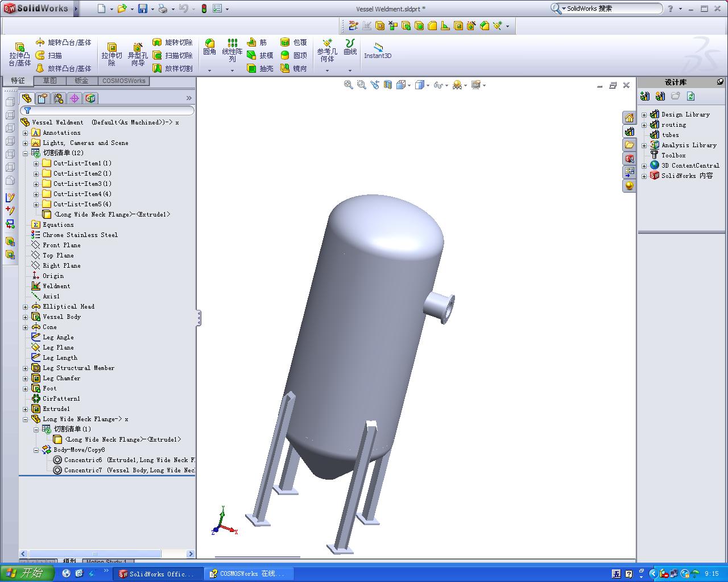Apply a Fillet (圆角)

(210, 47)
